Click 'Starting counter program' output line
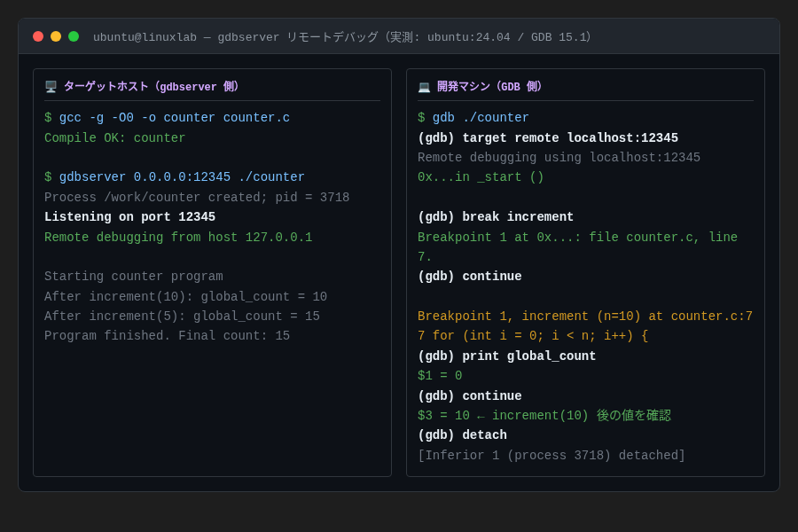This screenshot has width=798, height=532. coord(134,277)
